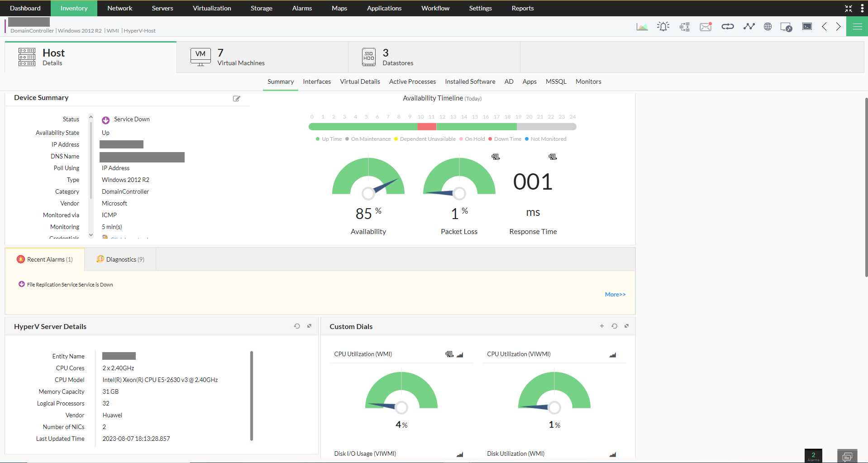Screen dimensions: 868x463
Task: Add a new dial with the plus icon
Action: tap(602, 326)
